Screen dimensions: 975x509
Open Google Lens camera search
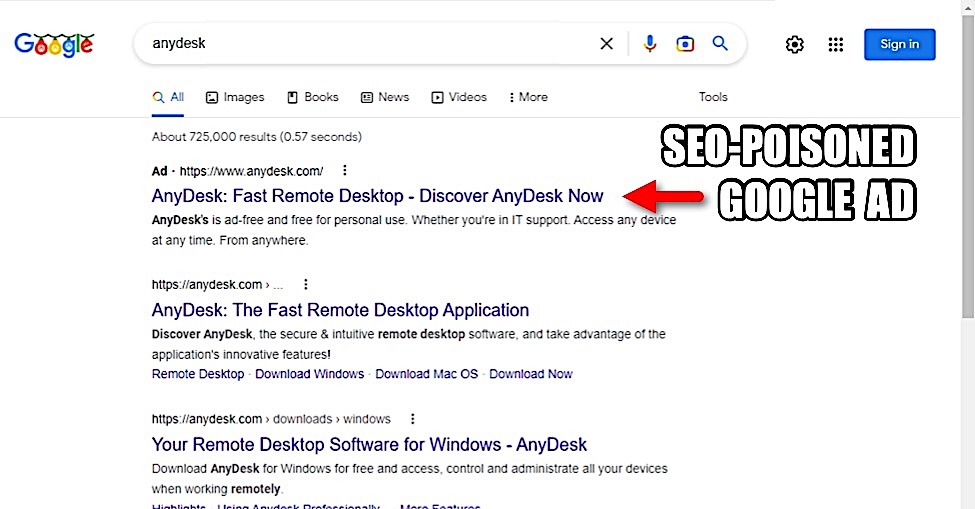pos(685,44)
